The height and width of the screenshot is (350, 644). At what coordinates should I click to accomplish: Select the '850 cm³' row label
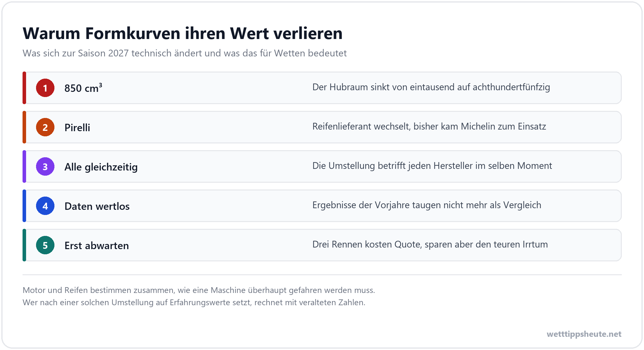coord(83,88)
